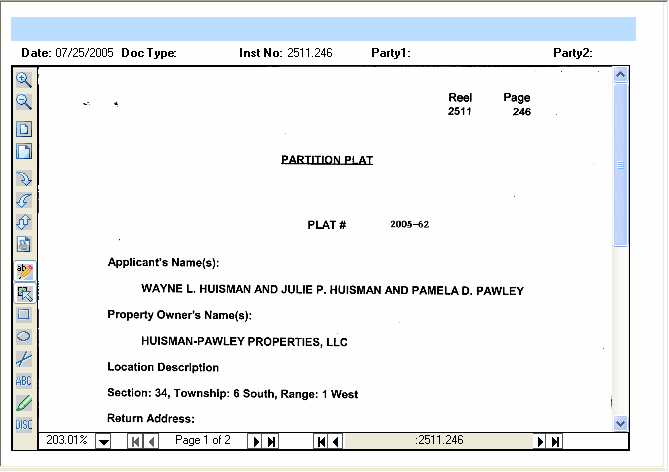Select the ABC text annotation tool
Viewport: 669px width, 472px height.
pos(24,381)
